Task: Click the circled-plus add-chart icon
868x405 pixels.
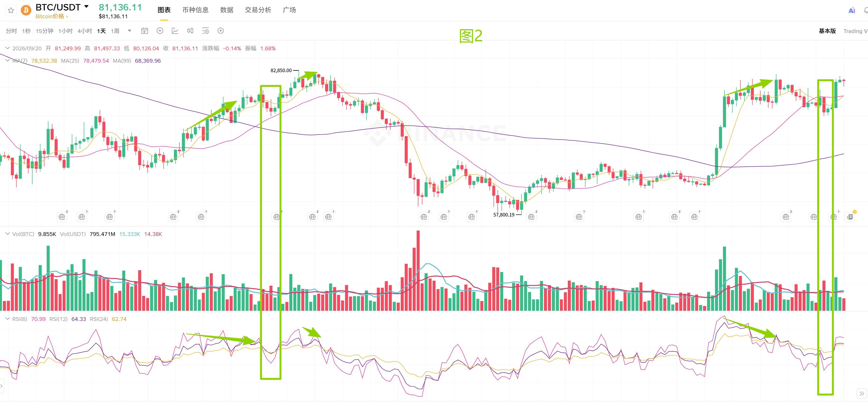Action: click(x=160, y=31)
